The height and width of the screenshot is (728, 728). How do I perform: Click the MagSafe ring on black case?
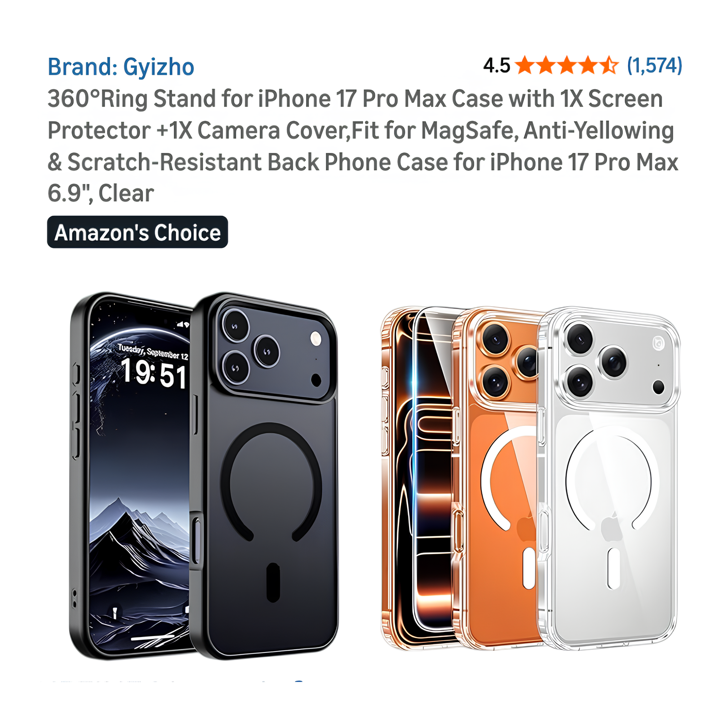click(271, 482)
